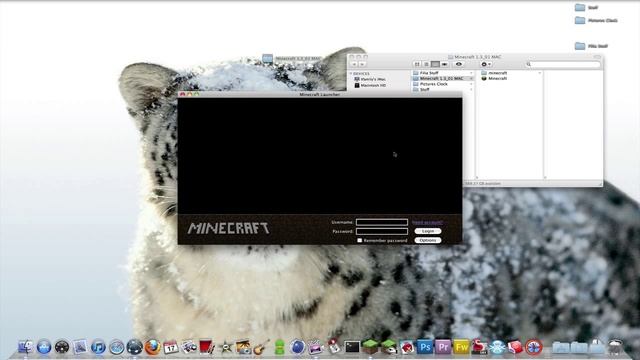This screenshot has width=640, height=360.
Task: Open Safari compass icon in dock
Action: click(116, 347)
